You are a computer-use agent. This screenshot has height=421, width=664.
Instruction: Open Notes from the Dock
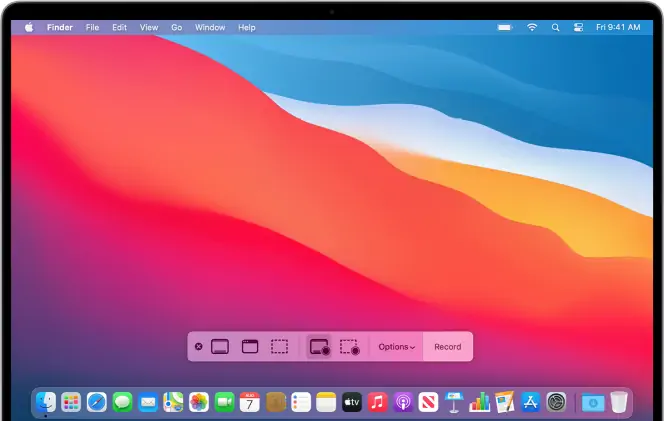pos(326,402)
